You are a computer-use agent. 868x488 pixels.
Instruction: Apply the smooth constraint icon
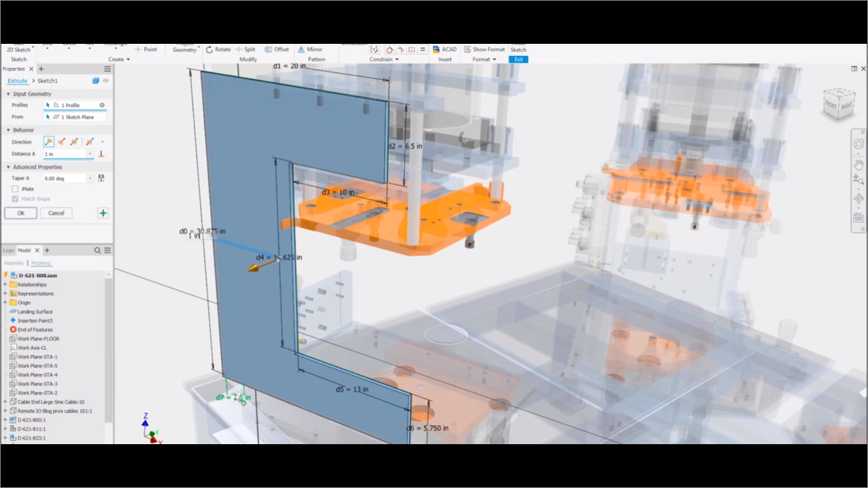tap(401, 50)
